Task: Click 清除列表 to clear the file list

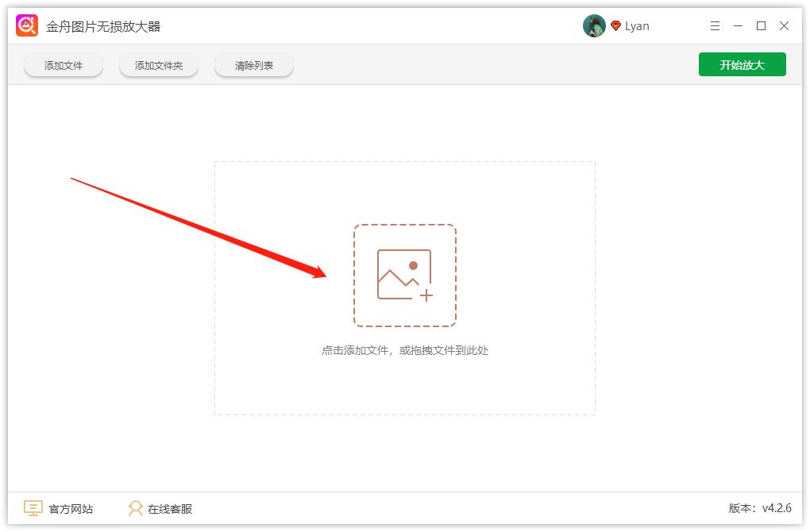Action: pos(254,65)
